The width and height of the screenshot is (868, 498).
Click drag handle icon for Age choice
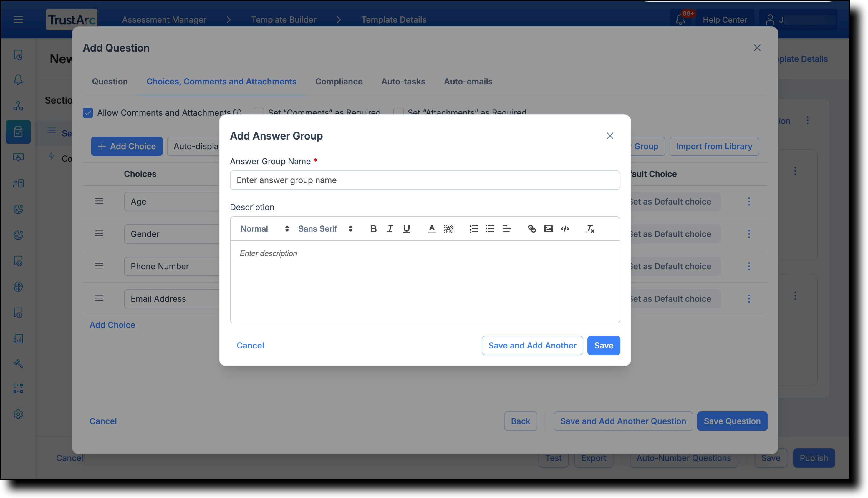pyautogui.click(x=99, y=201)
